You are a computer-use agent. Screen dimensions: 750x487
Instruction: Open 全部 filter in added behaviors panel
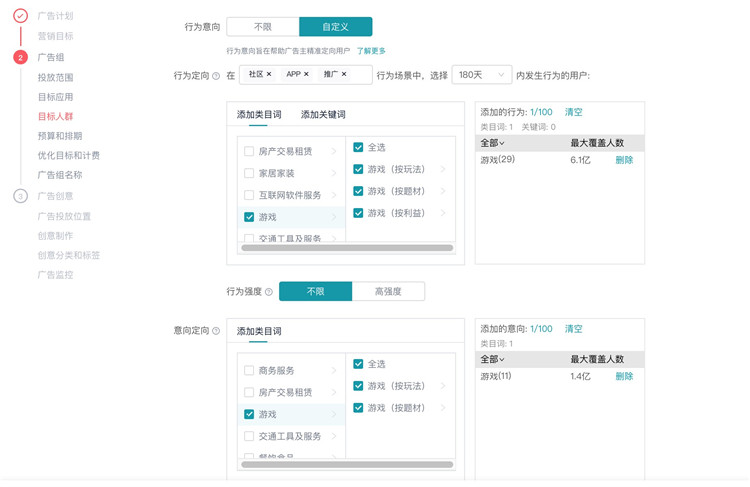coord(493,143)
